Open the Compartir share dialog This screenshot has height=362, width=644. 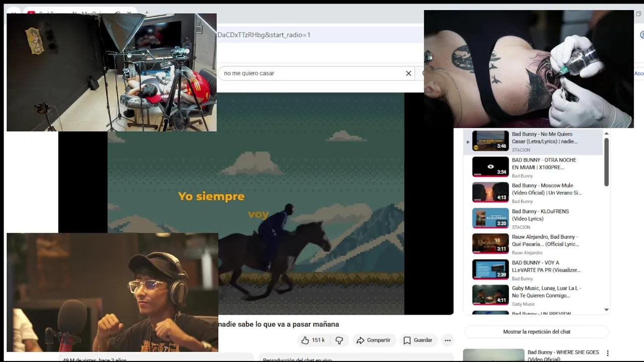pos(373,340)
